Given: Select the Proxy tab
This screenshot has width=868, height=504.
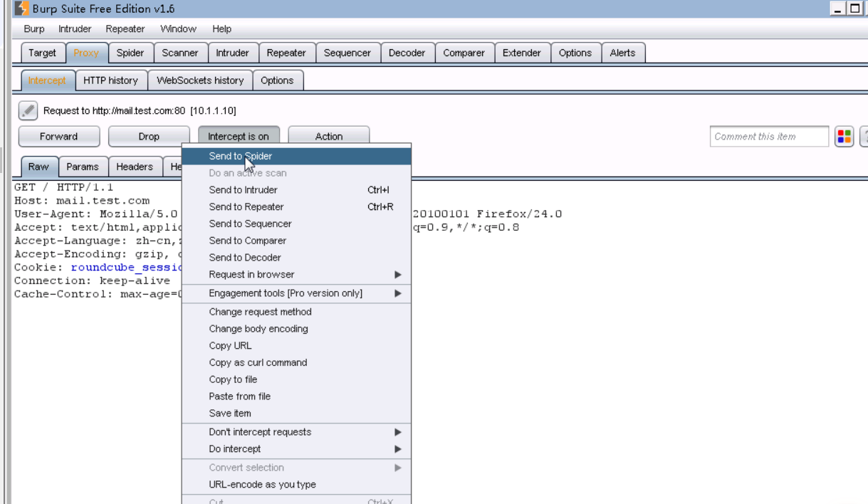Looking at the screenshot, I should click(x=86, y=53).
